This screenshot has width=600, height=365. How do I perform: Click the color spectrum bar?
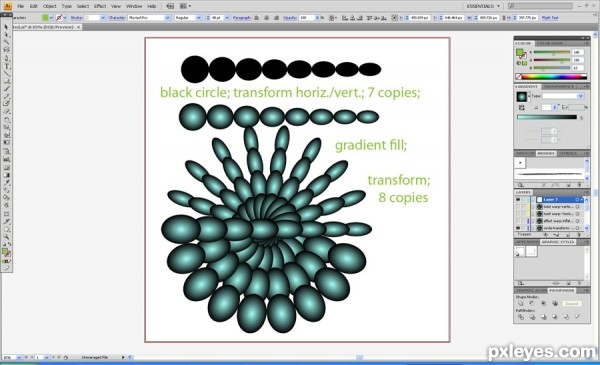point(554,77)
